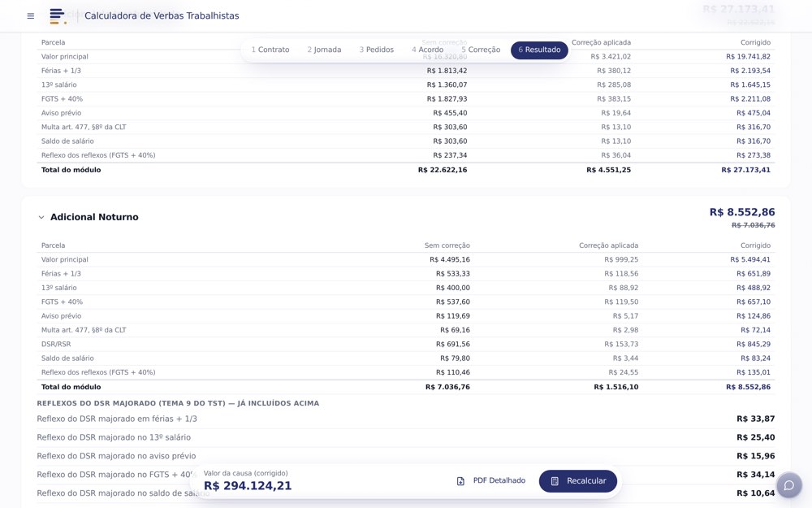Viewport: 812px width, 508px height.
Task: Select the reflex value R$ 25,40
Action: click(x=755, y=437)
